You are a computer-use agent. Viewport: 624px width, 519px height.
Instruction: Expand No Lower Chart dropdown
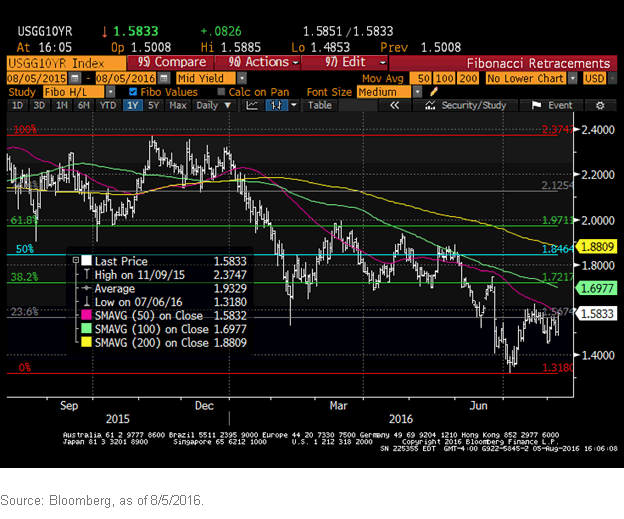click(572, 78)
